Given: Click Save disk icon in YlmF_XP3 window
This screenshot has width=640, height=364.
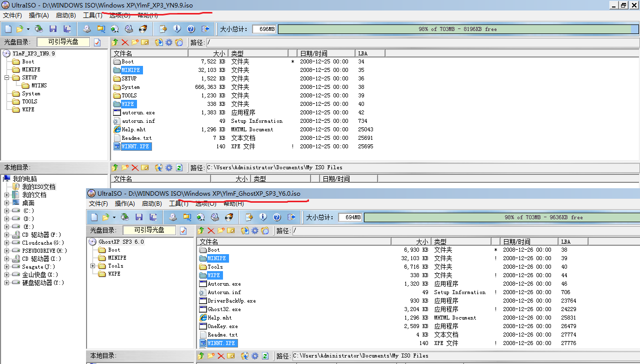Looking at the screenshot, I should [52, 29].
